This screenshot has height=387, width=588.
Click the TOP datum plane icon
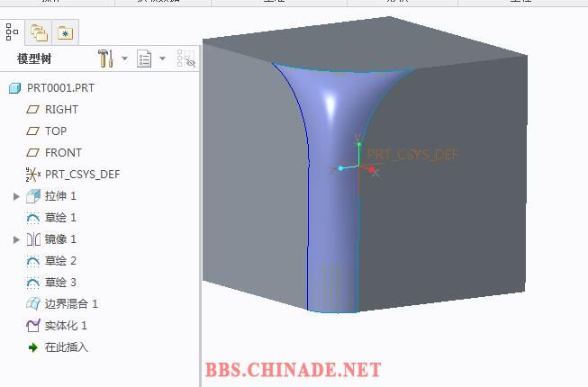pos(32,131)
